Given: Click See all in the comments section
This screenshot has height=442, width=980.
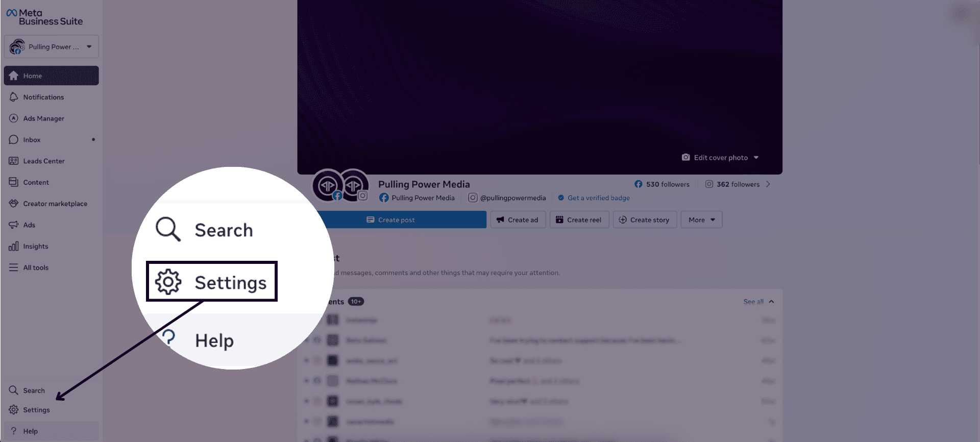Looking at the screenshot, I should click(753, 302).
